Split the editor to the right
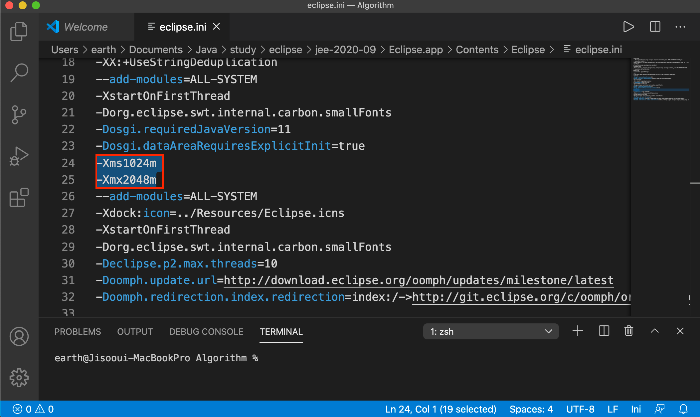The width and height of the screenshot is (700, 417). pyautogui.click(x=655, y=27)
